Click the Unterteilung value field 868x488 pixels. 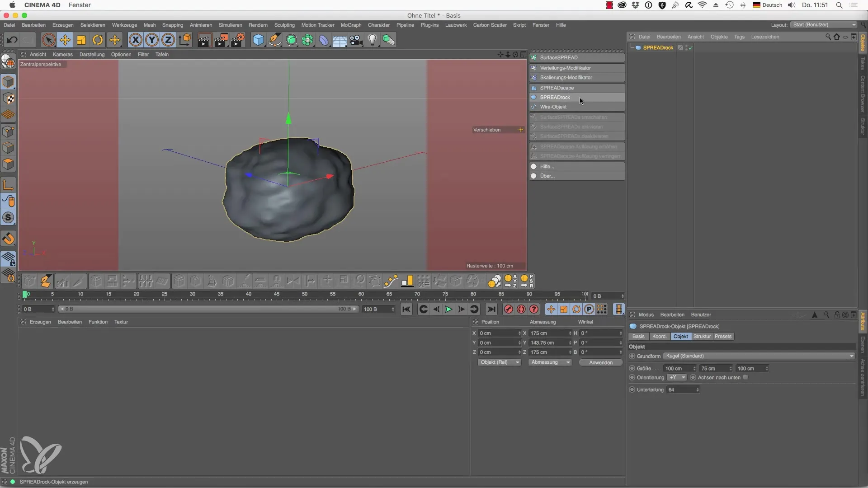683,389
